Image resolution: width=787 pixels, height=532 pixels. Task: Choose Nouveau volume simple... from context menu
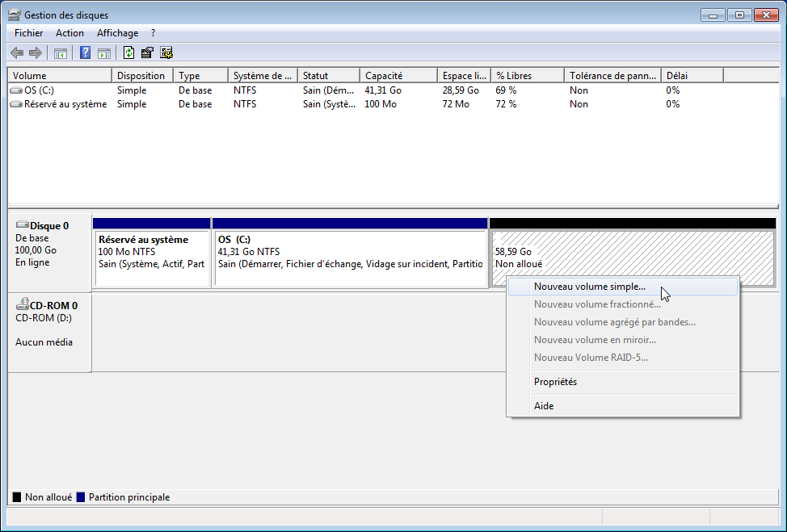[623, 287]
